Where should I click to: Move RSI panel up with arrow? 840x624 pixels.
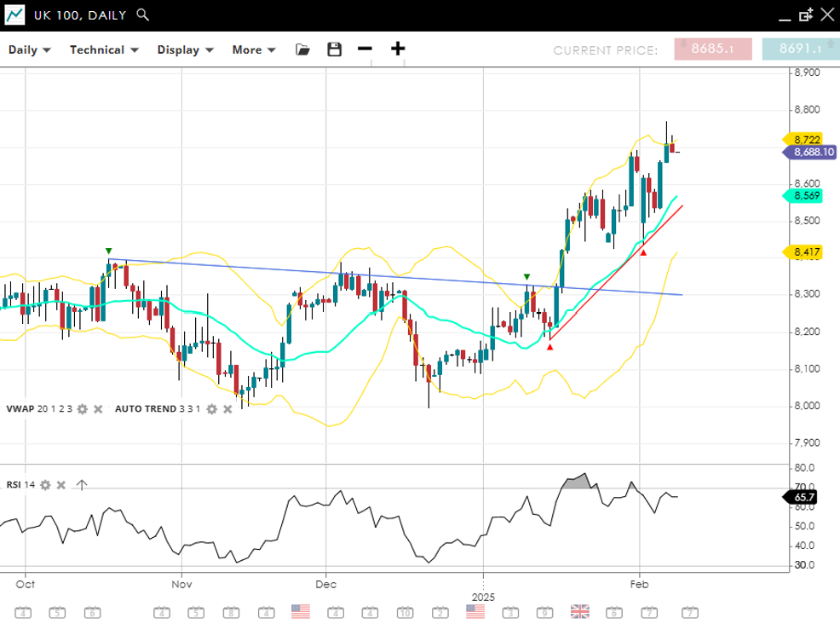click(x=82, y=485)
